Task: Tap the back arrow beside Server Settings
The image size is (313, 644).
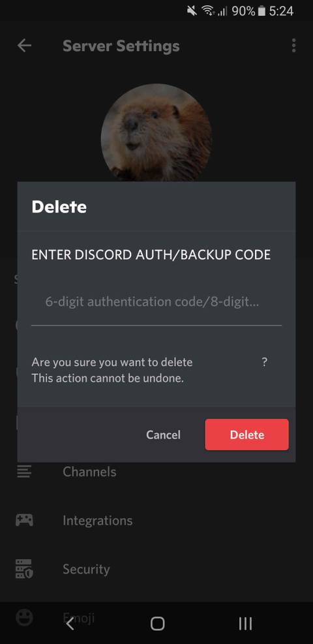Action: [24, 46]
